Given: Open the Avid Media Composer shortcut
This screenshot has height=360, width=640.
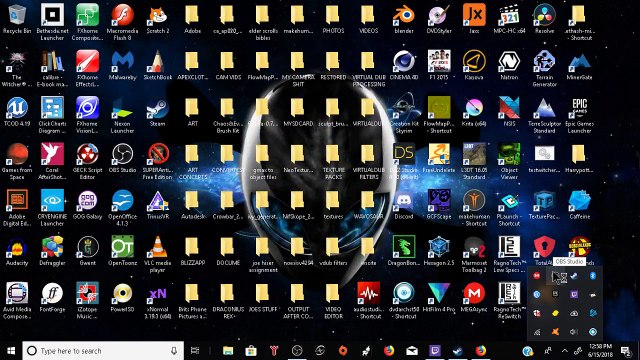Looking at the screenshot, I should click(x=17, y=301).
